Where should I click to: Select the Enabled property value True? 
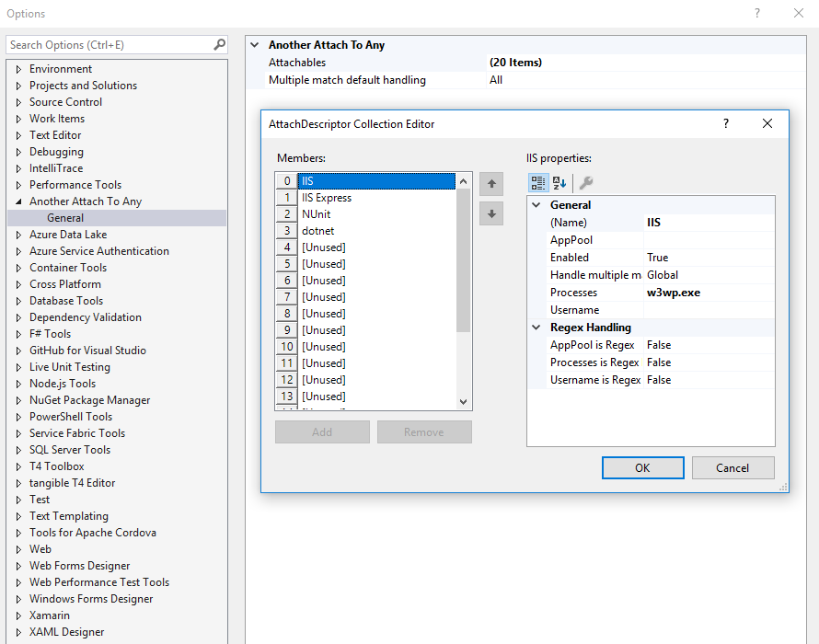tap(709, 258)
